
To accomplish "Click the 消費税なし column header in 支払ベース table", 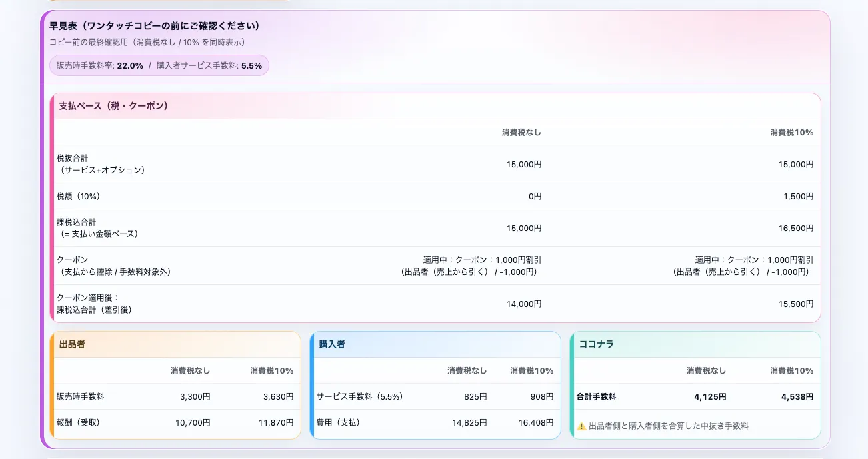I will (x=521, y=133).
